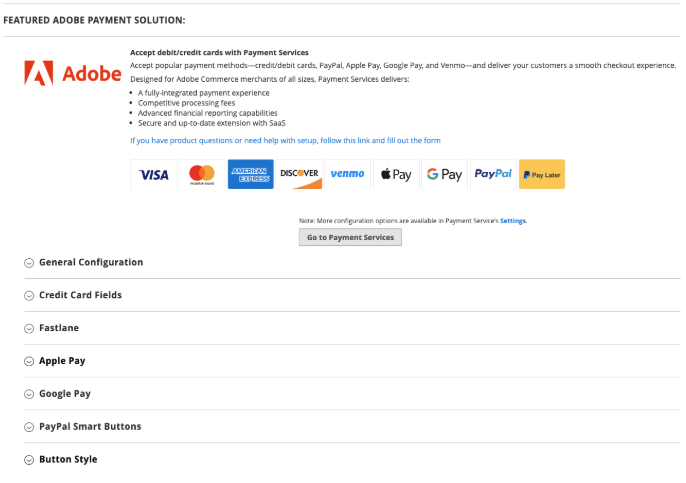
Task: Expand the General Configuration section
Action: coord(90,262)
